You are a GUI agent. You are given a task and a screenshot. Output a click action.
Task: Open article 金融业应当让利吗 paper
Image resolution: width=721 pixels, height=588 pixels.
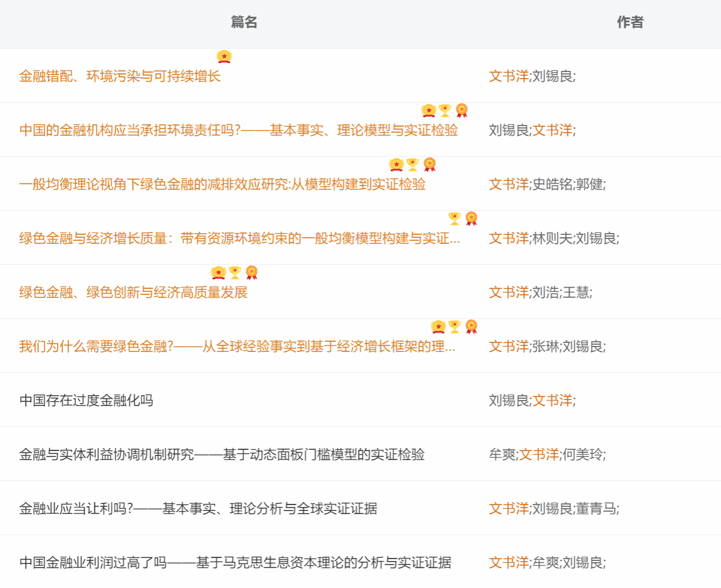coord(198,509)
